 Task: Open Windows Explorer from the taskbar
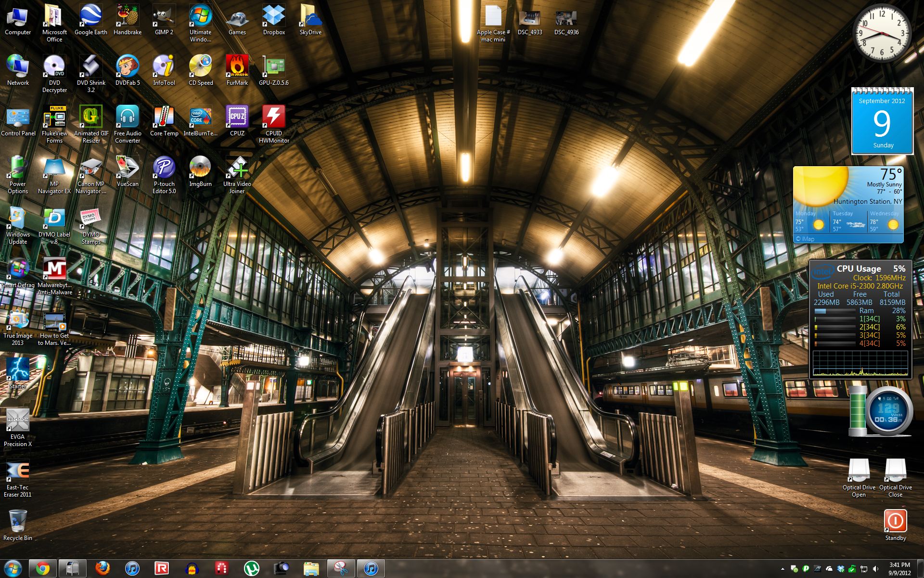coord(311,568)
